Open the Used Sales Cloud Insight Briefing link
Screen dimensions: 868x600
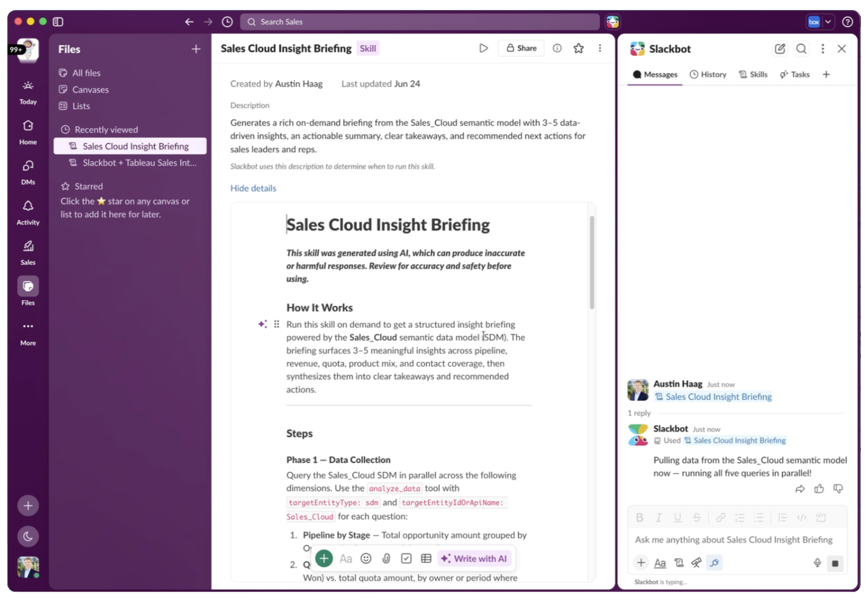coord(735,440)
